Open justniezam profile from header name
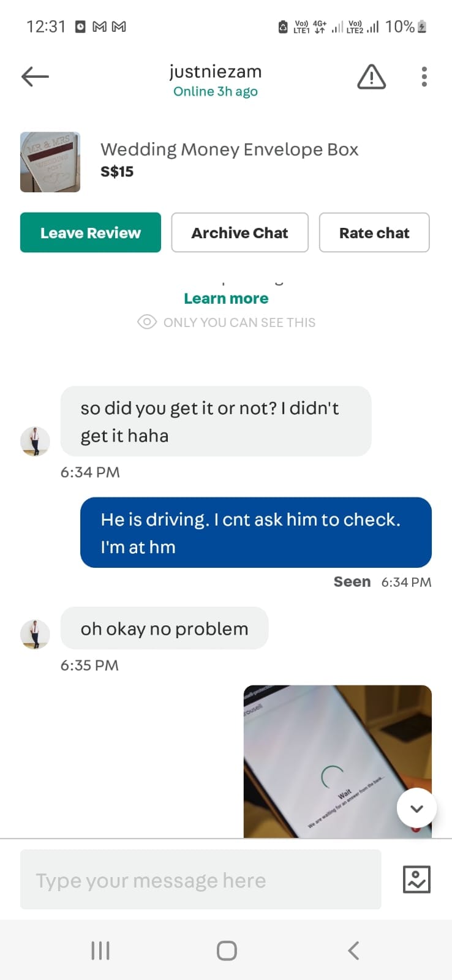 coord(216,72)
